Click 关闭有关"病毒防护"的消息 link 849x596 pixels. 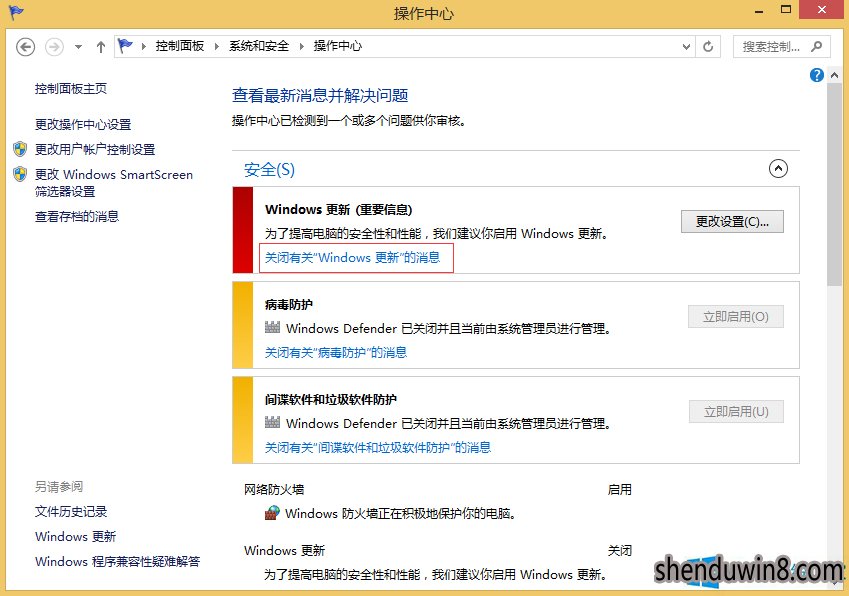[336, 353]
